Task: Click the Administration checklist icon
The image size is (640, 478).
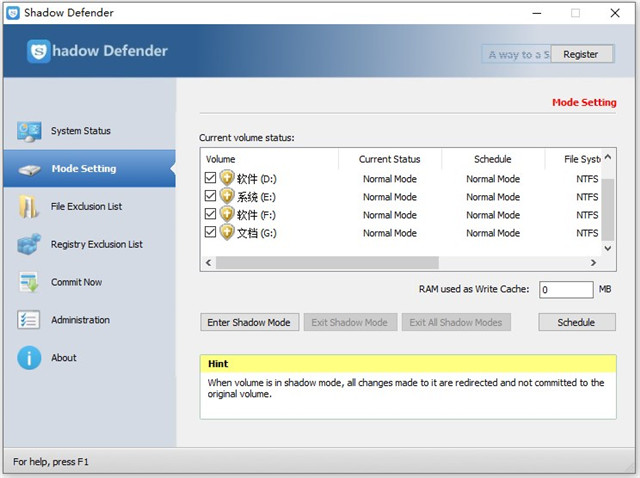Action: pos(29,320)
